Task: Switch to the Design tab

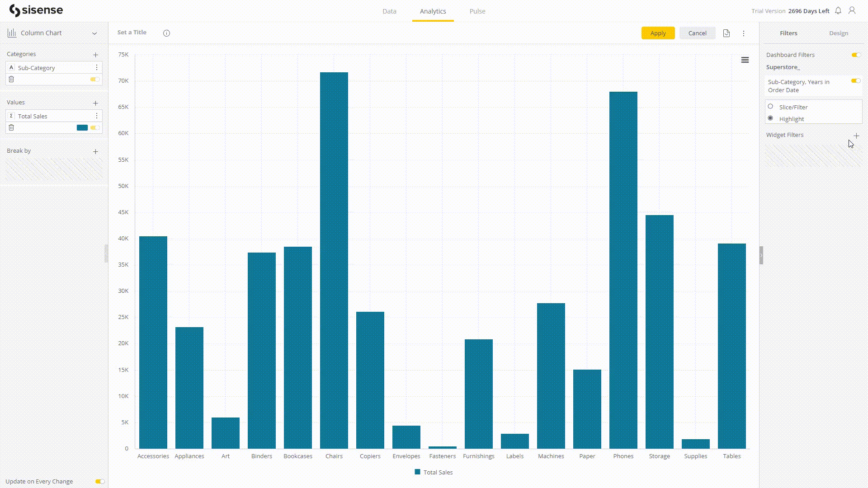Action: click(839, 33)
